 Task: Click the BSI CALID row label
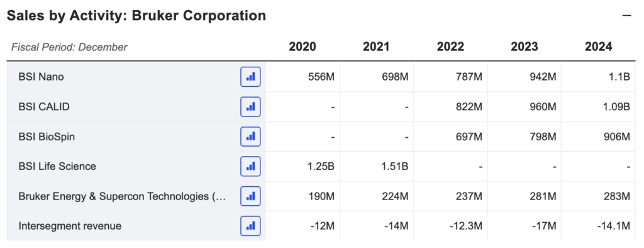click(x=44, y=106)
